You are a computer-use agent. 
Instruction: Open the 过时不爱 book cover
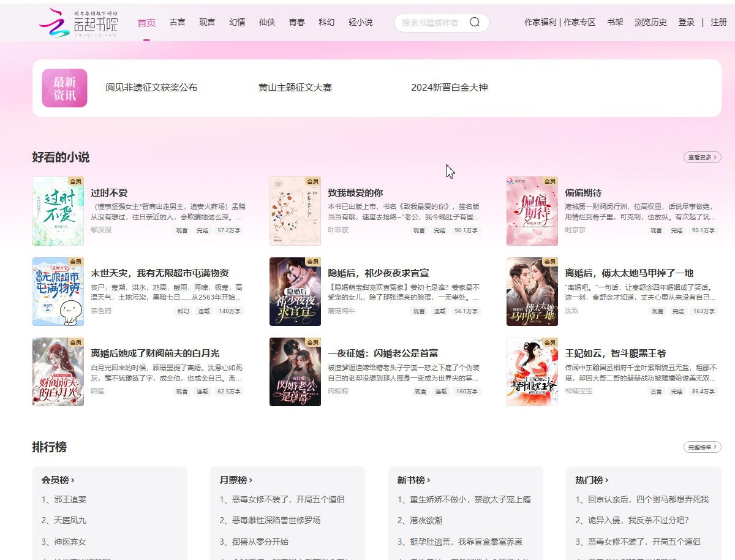click(58, 211)
